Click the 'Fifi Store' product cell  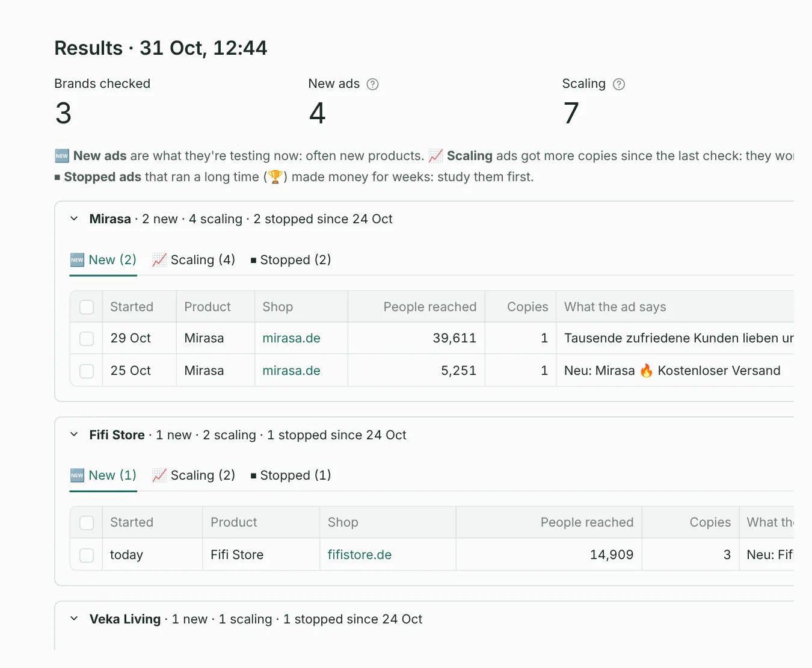pyautogui.click(x=237, y=555)
